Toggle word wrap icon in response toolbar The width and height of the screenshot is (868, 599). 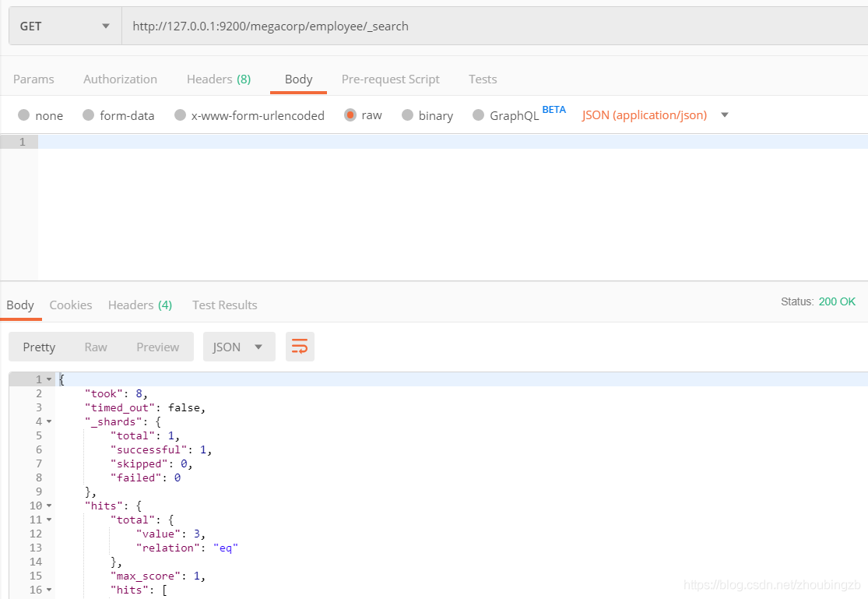[300, 347]
